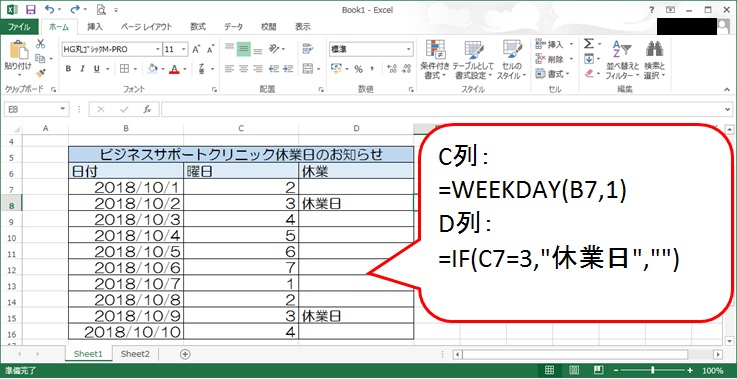Open the font name dropdown HG丸ゴシックM-PRO

coord(157,49)
